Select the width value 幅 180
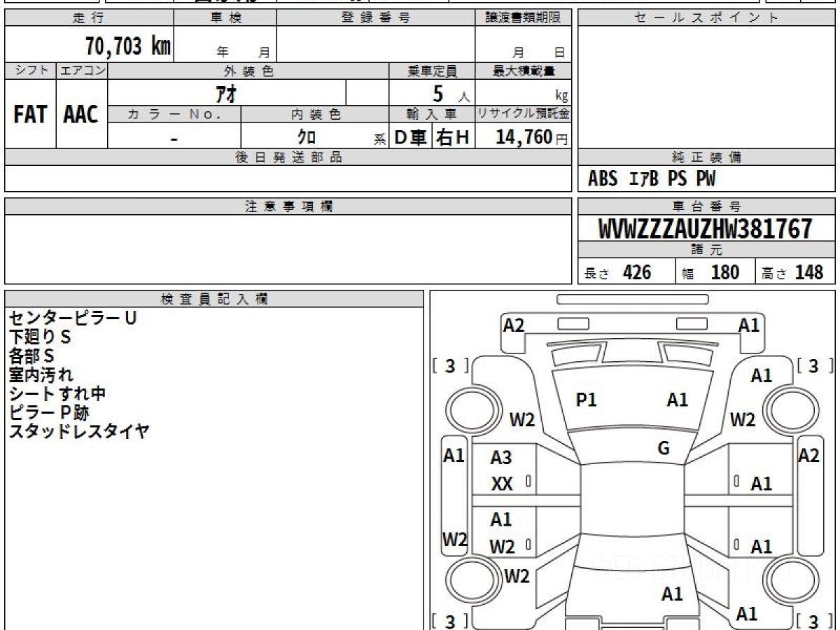This screenshot has width=840, height=630. click(710, 272)
